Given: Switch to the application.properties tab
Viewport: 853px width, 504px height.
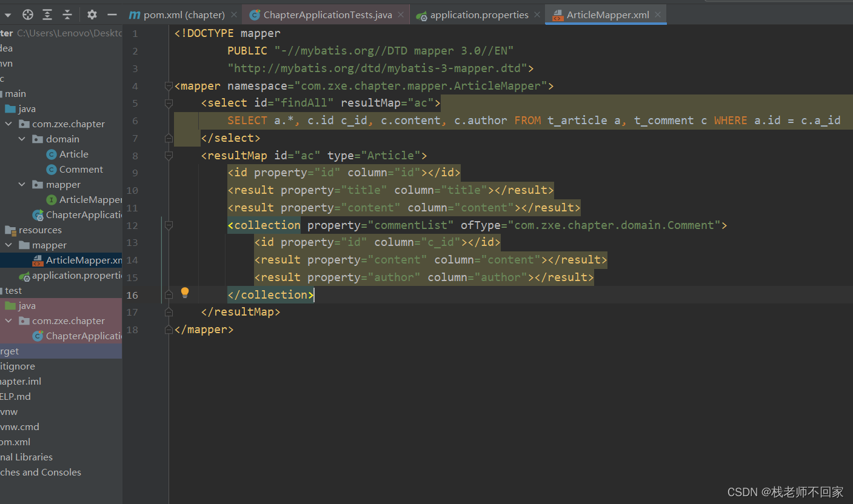Looking at the screenshot, I should pos(478,15).
